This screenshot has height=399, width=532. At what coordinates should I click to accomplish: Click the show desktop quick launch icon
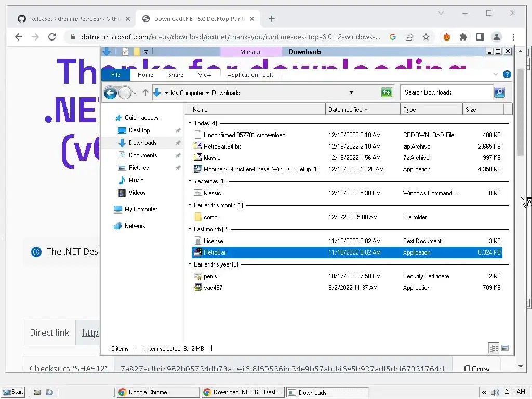pos(37,392)
